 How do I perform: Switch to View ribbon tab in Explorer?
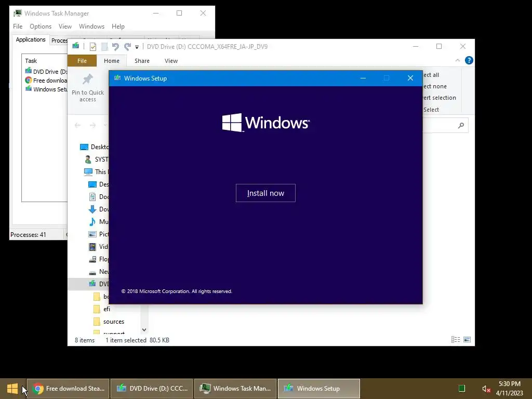(x=171, y=61)
